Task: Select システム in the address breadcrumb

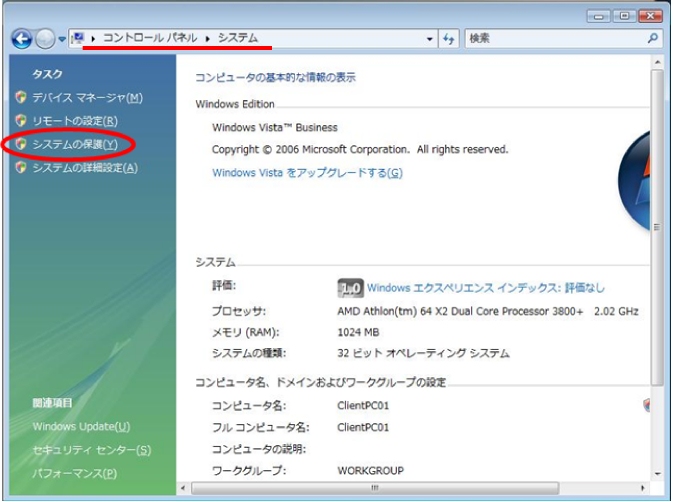Action: click(237, 38)
